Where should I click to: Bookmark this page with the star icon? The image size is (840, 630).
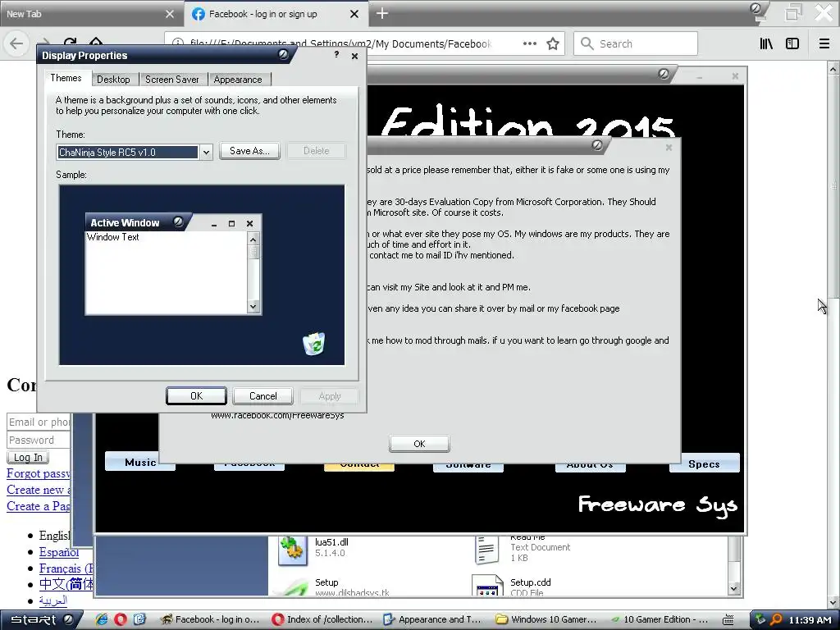coord(553,43)
